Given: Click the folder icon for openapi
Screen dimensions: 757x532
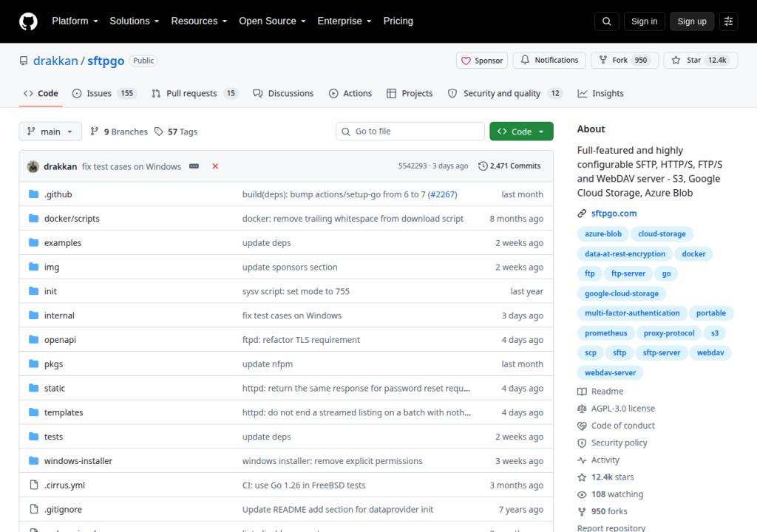Looking at the screenshot, I should coord(34,339).
